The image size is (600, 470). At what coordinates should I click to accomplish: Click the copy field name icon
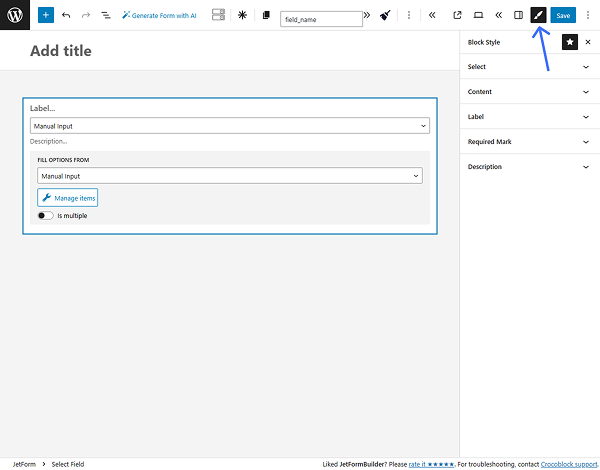point(266,15)
